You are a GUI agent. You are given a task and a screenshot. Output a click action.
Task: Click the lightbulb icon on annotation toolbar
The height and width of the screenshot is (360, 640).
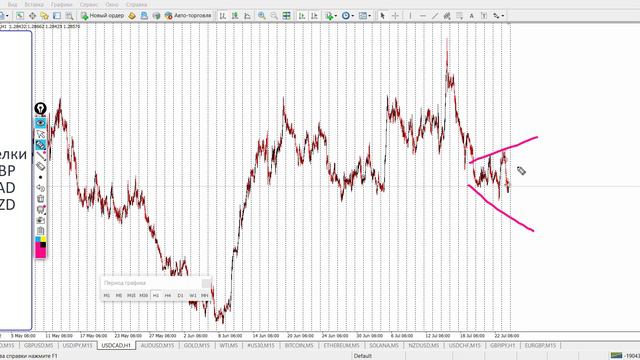pyautogui.click(x=40, y=109)
